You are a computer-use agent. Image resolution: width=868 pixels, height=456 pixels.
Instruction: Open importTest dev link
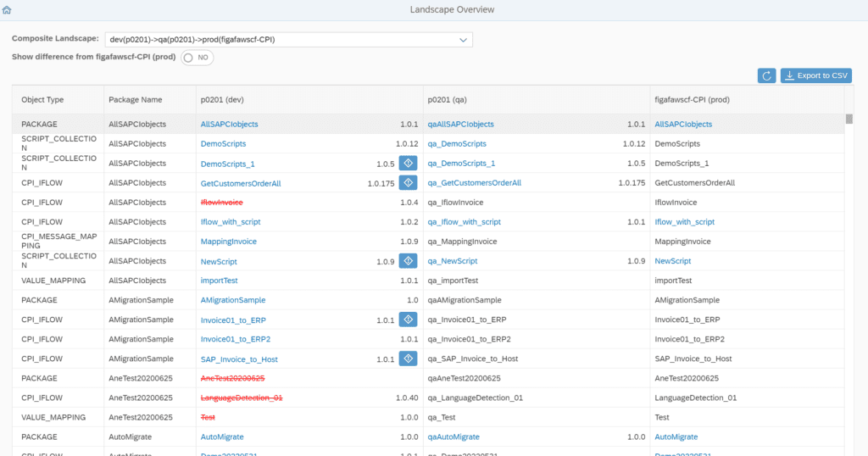[x=219, y=280]
